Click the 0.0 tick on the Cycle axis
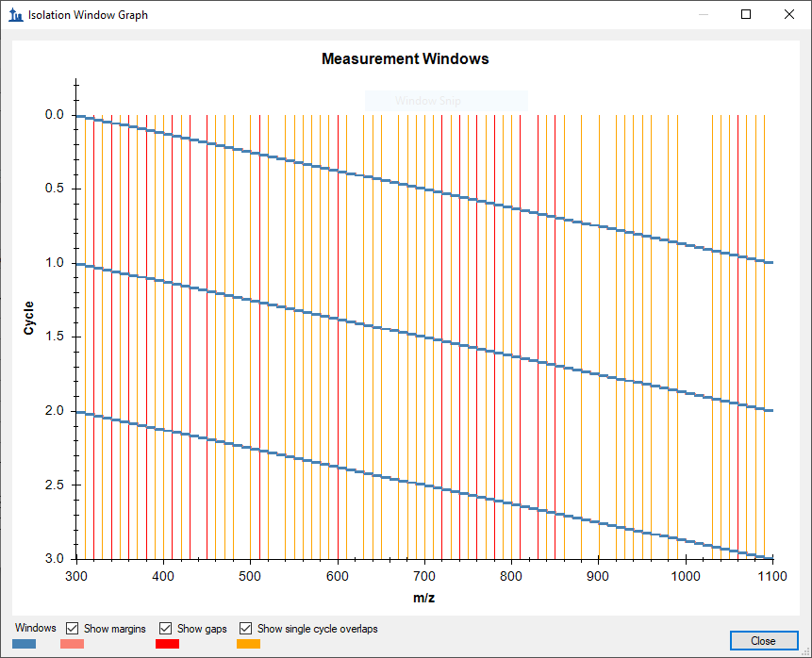812x658 pixels. coord(53,115)
